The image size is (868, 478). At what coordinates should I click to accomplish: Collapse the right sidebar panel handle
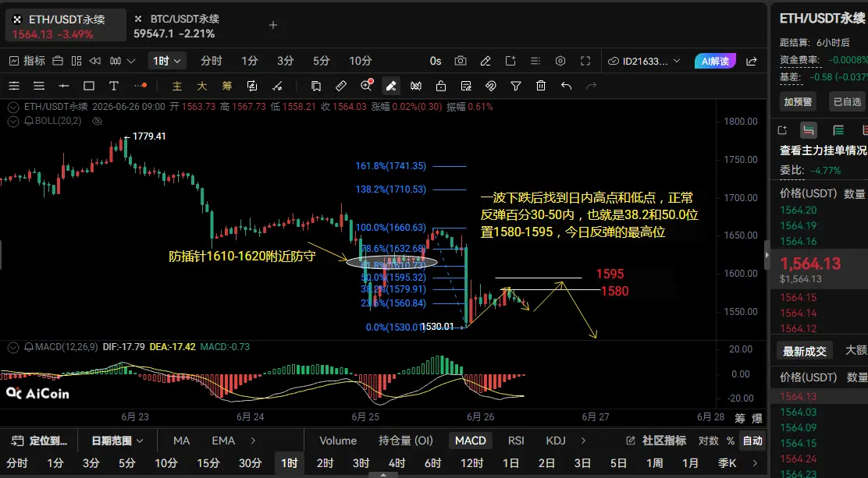point(767,254)
